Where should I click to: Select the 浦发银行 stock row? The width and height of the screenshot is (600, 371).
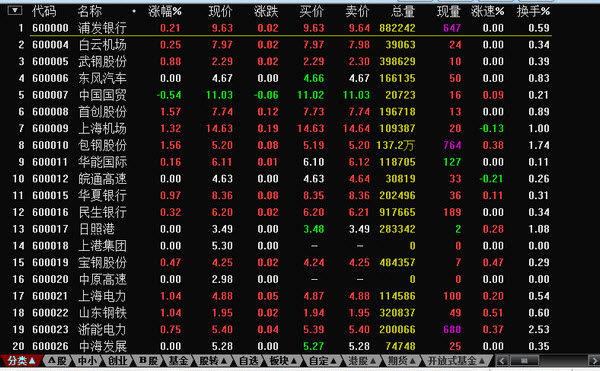pos(279,28)
